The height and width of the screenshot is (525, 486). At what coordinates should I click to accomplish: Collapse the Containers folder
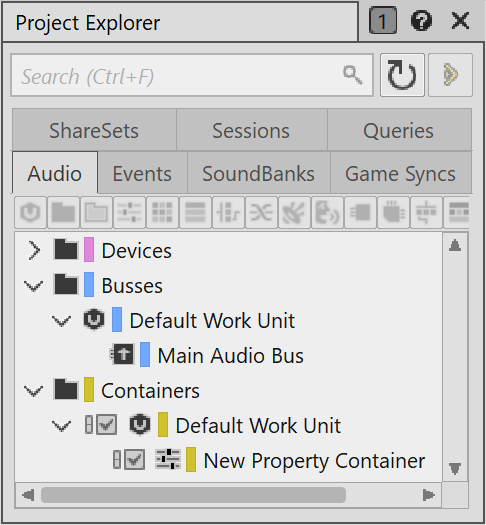(x=33, y=391)
